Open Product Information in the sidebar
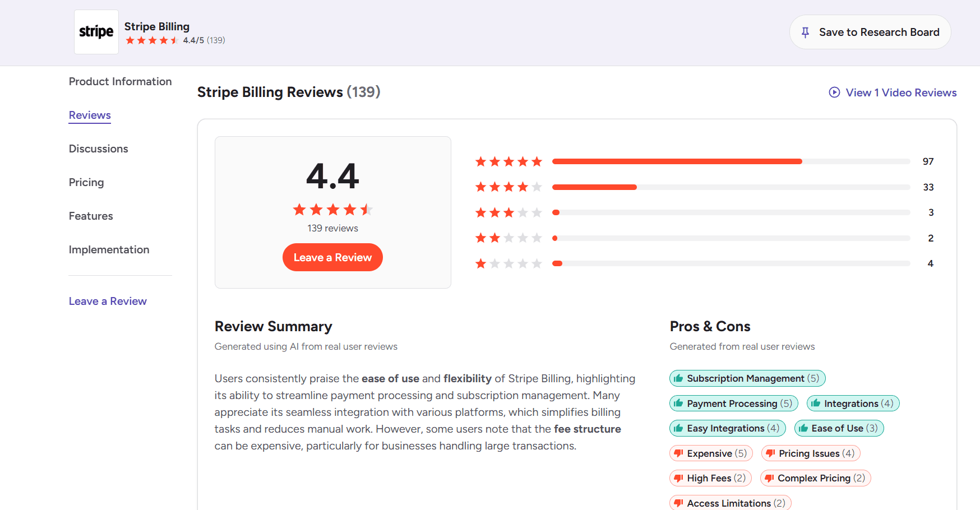This screenshot has height=510, width=980. coord(121,81)
